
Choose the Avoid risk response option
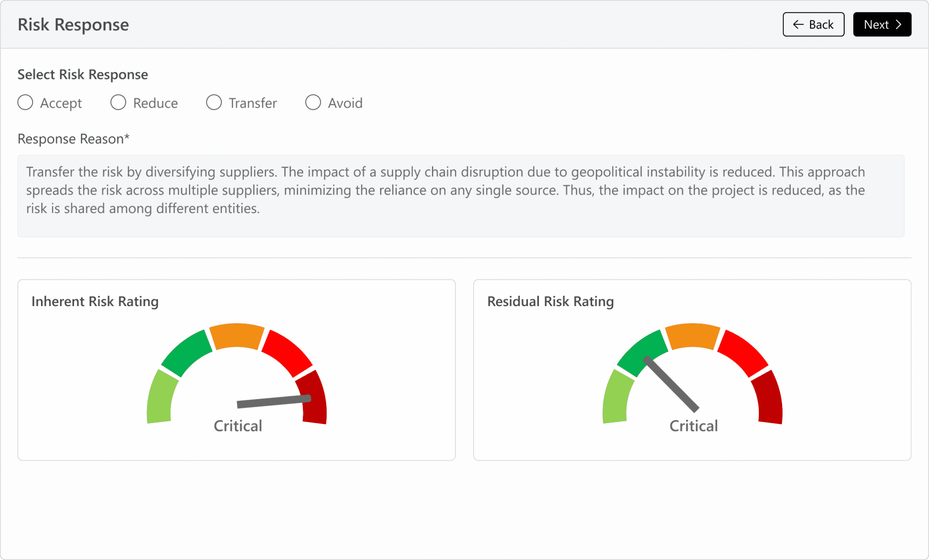[x=313, y=102]
